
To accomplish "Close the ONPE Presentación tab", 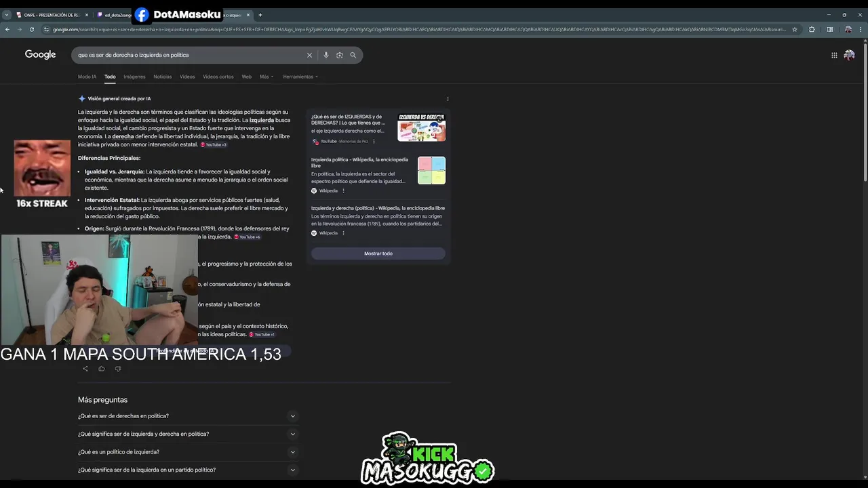I will click(x=86, y=15).
